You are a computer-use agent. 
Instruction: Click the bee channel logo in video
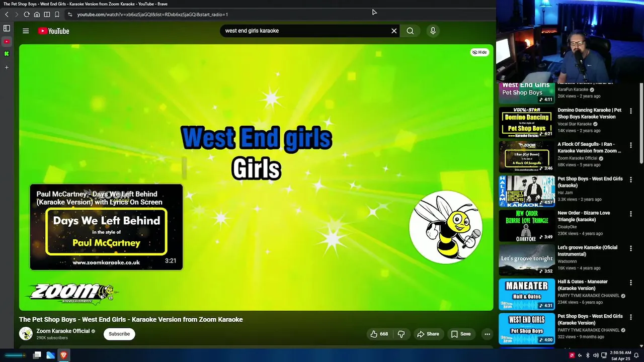446,227
